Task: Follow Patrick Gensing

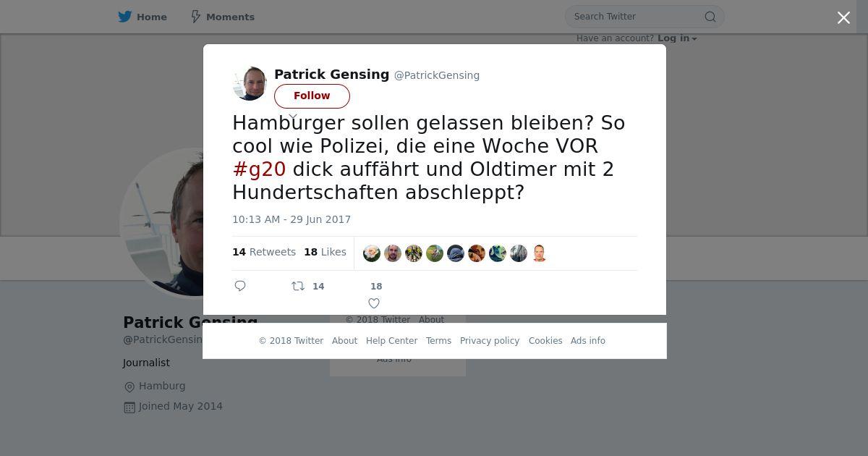Action: point(312,96)
